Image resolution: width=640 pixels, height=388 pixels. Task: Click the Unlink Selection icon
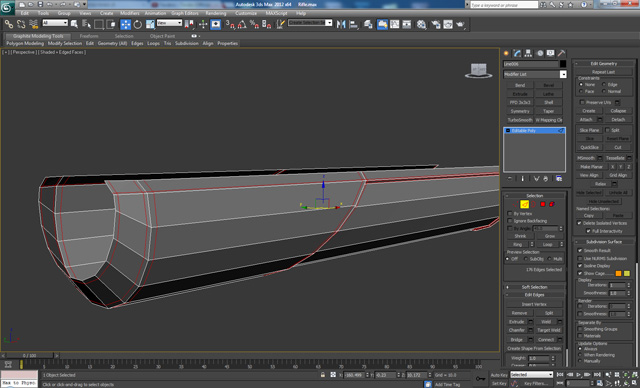21,24
